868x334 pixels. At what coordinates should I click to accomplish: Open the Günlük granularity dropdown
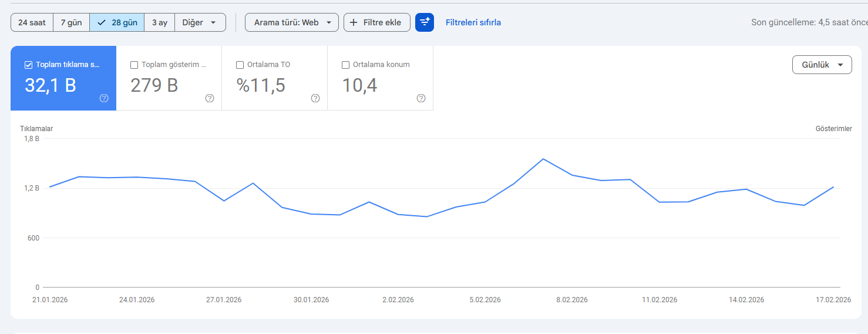pos(822,65)
